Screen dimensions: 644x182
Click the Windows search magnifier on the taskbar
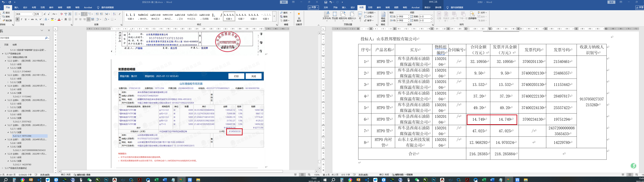click(6, 180)
